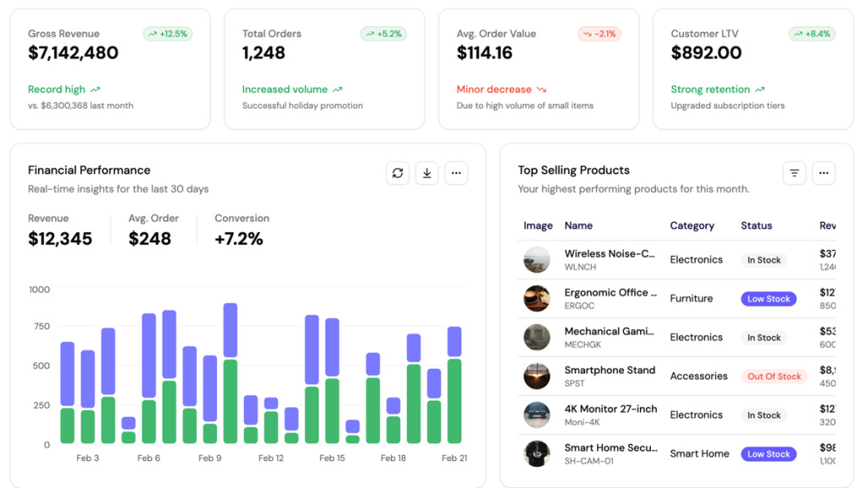Click the Smartphone Stand product image
868x488 pixels.
point(537,376)
